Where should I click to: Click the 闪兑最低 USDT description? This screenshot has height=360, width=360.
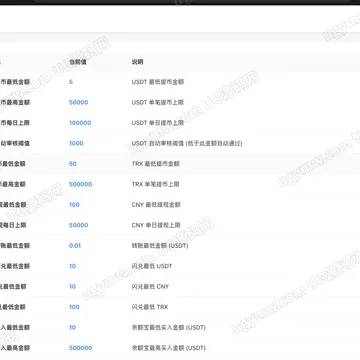[152, 266]
